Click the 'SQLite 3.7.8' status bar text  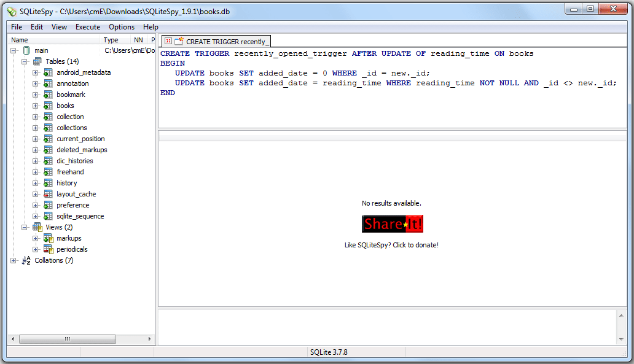click(329, 352)
